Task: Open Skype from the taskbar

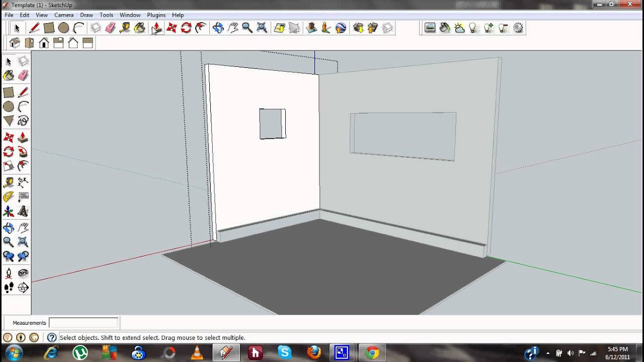Action: tap(285, 353)
